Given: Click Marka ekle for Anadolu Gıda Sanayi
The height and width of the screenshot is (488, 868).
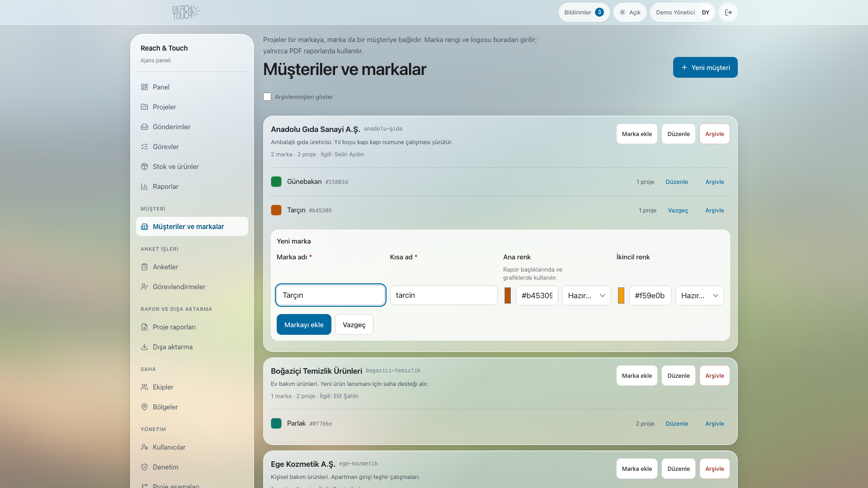Looking at the screenshot, I should pos(637,134).
